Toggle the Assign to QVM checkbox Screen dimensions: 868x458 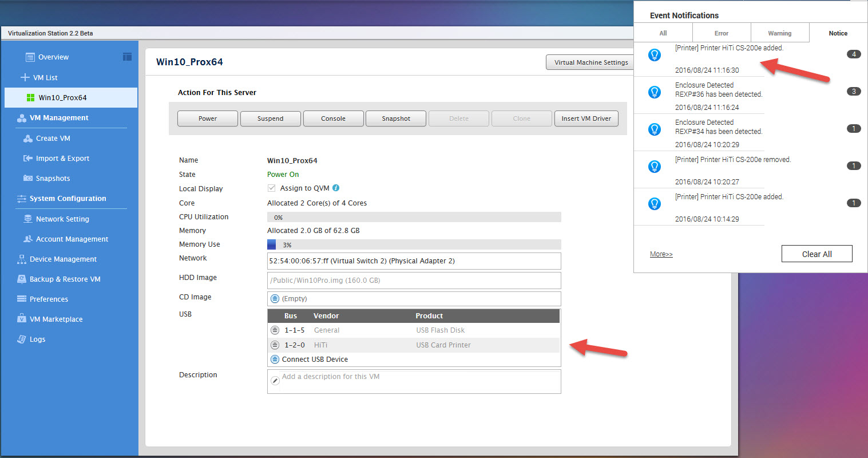point(272,188)
